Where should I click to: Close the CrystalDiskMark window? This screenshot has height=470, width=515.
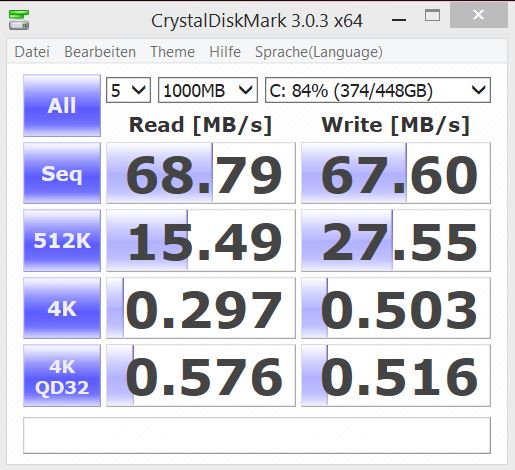tap(479, 15)
